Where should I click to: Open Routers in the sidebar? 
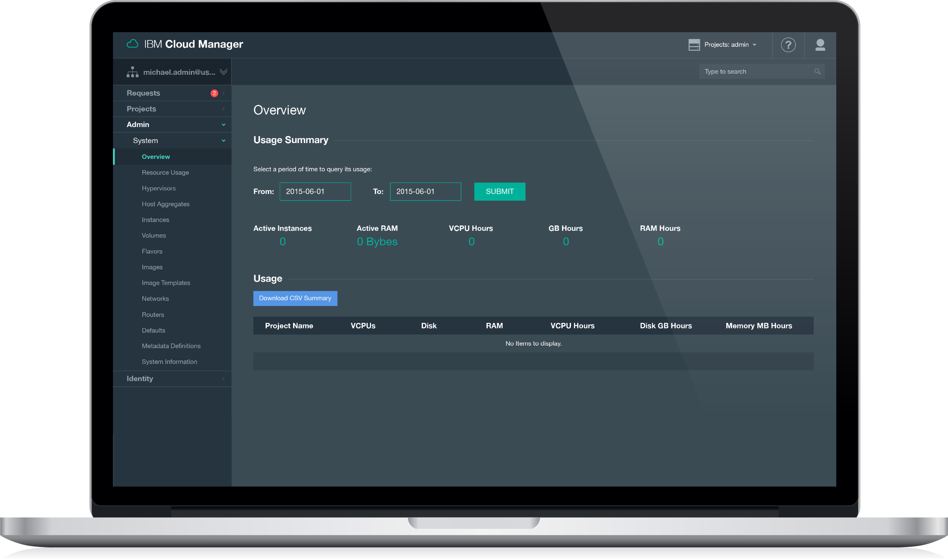(x=153, y=314)
